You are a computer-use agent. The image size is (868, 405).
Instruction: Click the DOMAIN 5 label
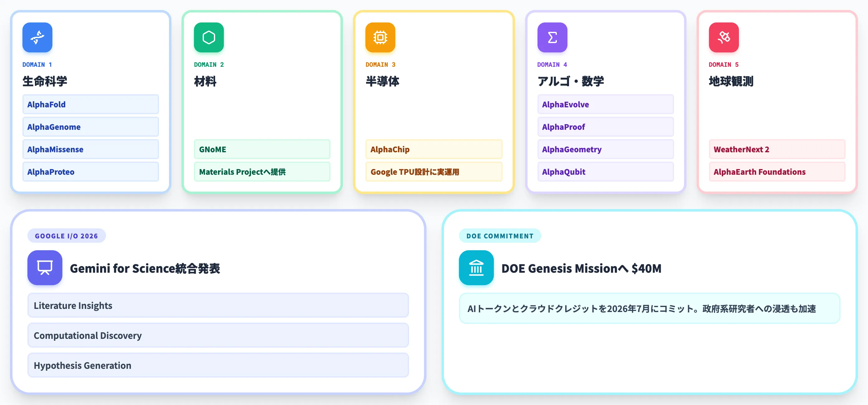[723, 64]
